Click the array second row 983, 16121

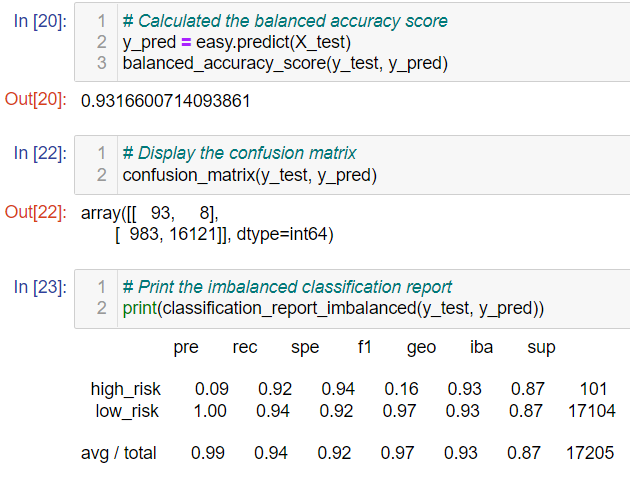click(x=224, y=234)
